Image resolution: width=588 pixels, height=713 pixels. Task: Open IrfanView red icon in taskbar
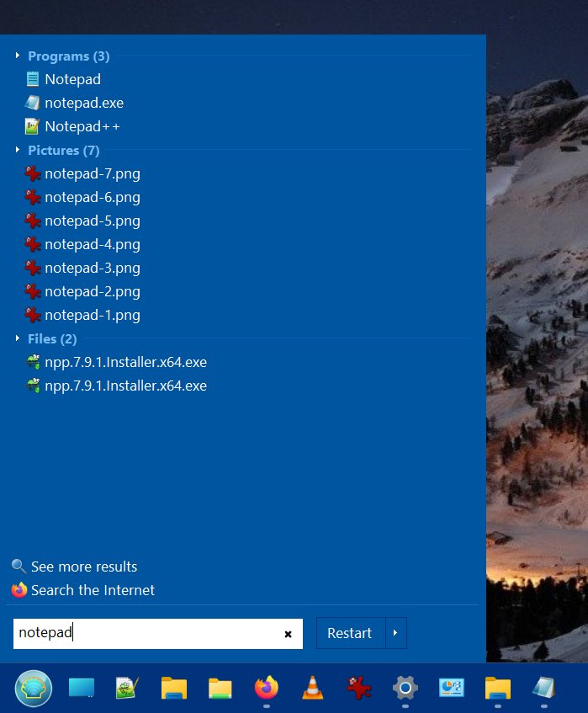click(x=359, y=688)
